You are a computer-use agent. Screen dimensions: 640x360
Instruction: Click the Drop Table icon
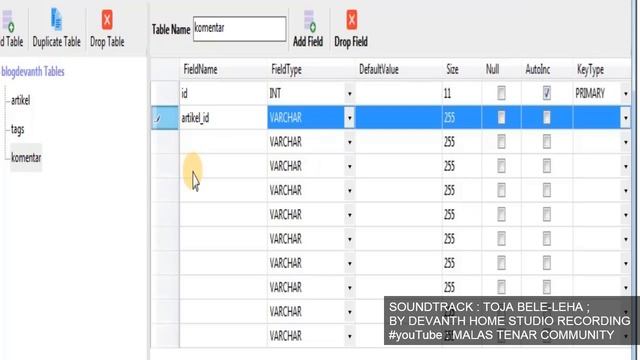pos(107,20)
